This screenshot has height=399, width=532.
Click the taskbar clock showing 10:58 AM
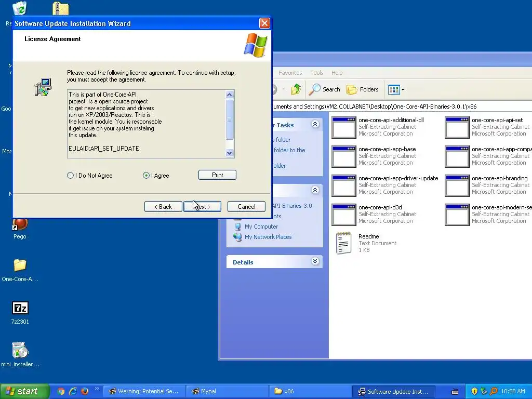pos(513,391)
